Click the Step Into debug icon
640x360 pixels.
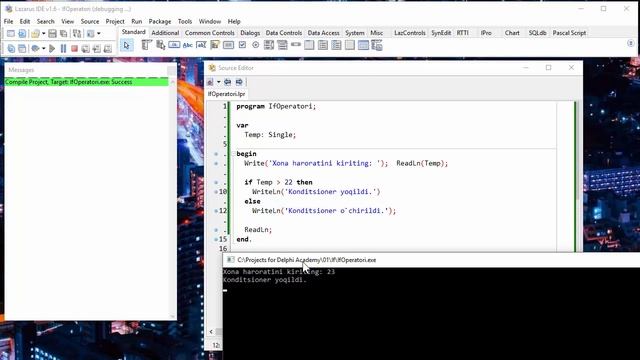point(85,49)
